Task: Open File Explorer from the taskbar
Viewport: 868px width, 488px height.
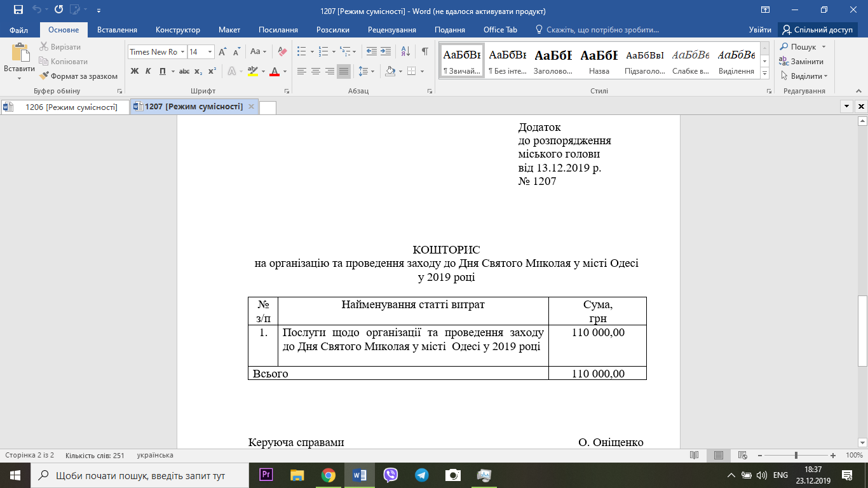Action: 297,475
